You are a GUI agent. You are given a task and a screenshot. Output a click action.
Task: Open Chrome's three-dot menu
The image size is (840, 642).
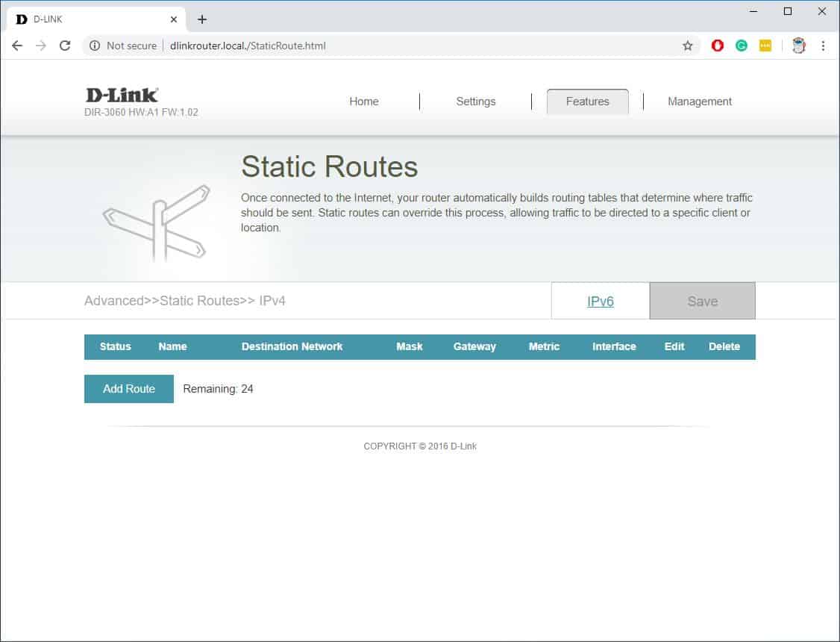tap(823, 46)
